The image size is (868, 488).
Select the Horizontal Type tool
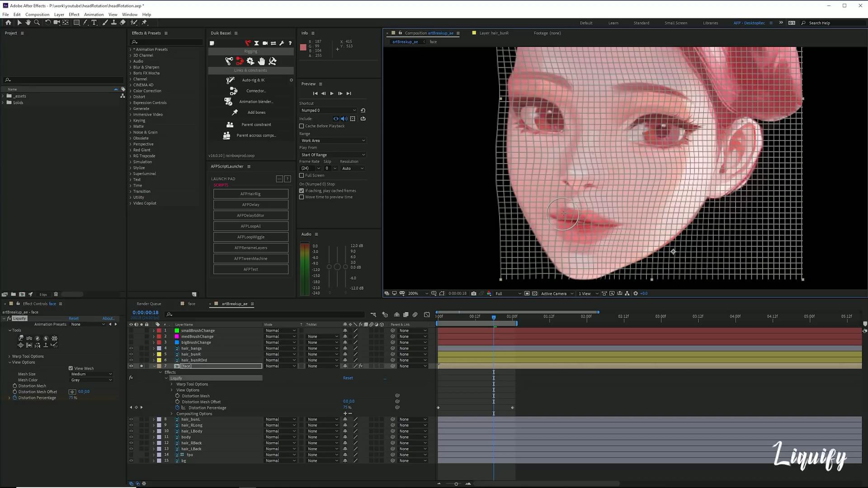[x=94, y=23]
